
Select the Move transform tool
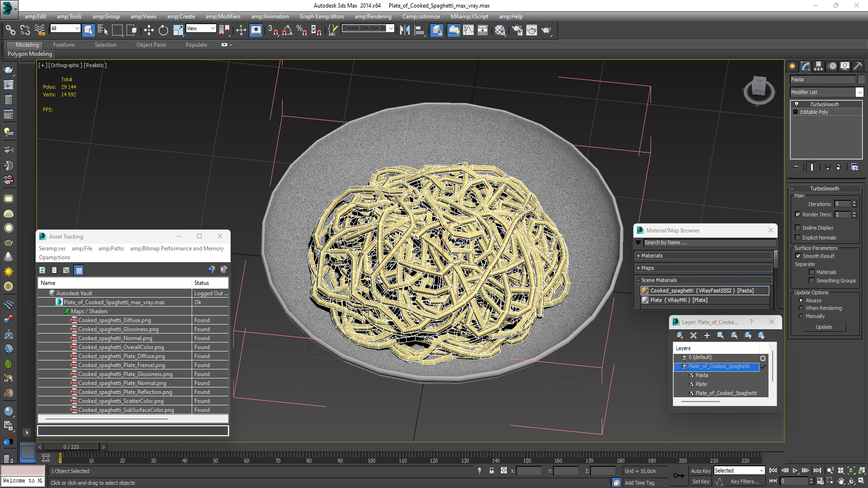point(149,30)
